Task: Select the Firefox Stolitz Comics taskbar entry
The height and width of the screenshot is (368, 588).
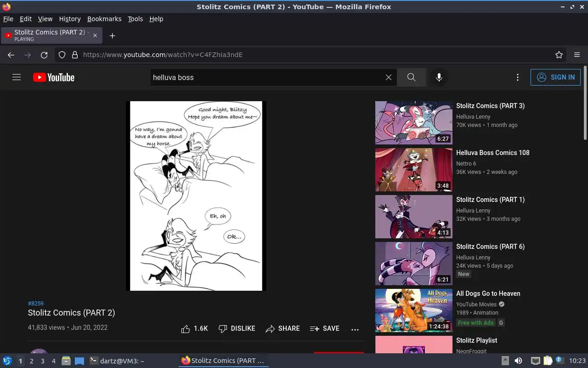Action: click(224, 361)
